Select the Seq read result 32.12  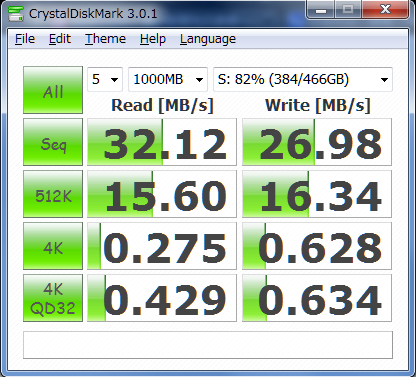[162, 142]
